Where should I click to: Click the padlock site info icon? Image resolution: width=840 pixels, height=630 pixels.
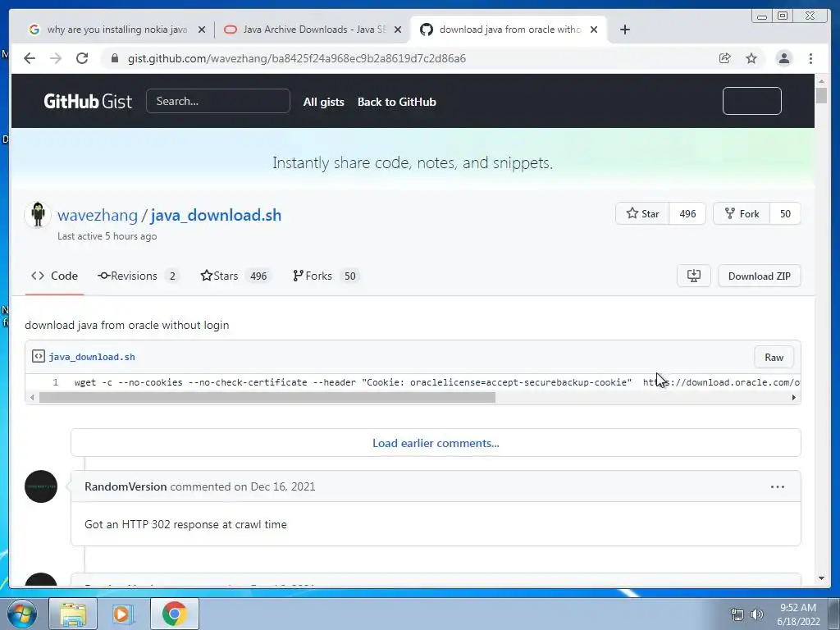[x=114, y=58]
